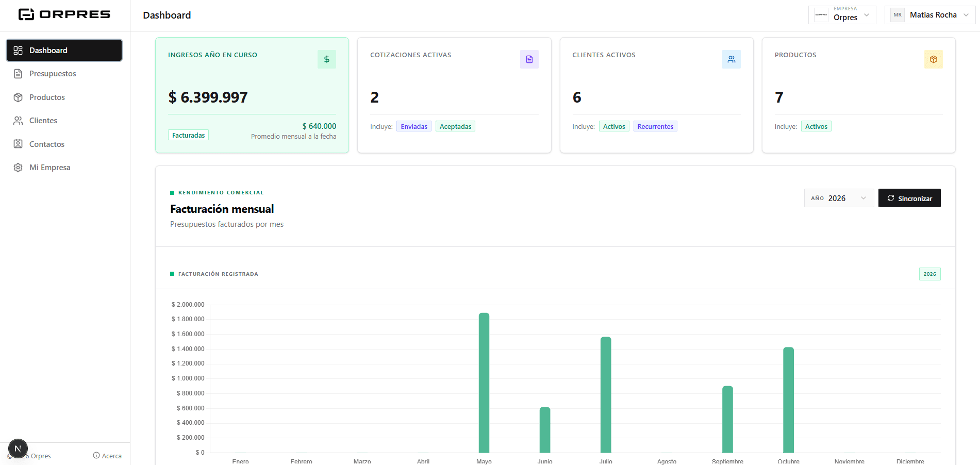Click the Facturación mensual heading
980x465 pixels.
tap(222, 209)
